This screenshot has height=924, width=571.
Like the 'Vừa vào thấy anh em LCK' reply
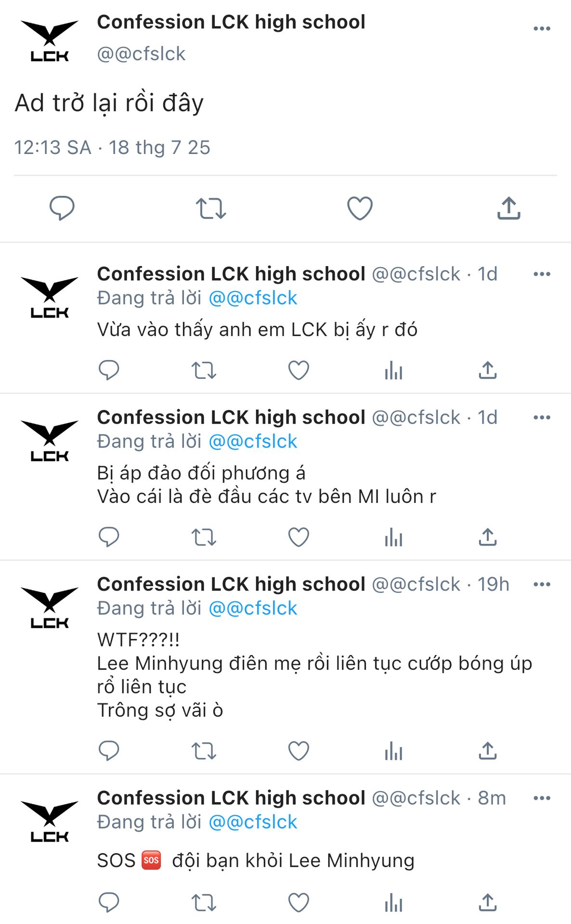point(298,371)
